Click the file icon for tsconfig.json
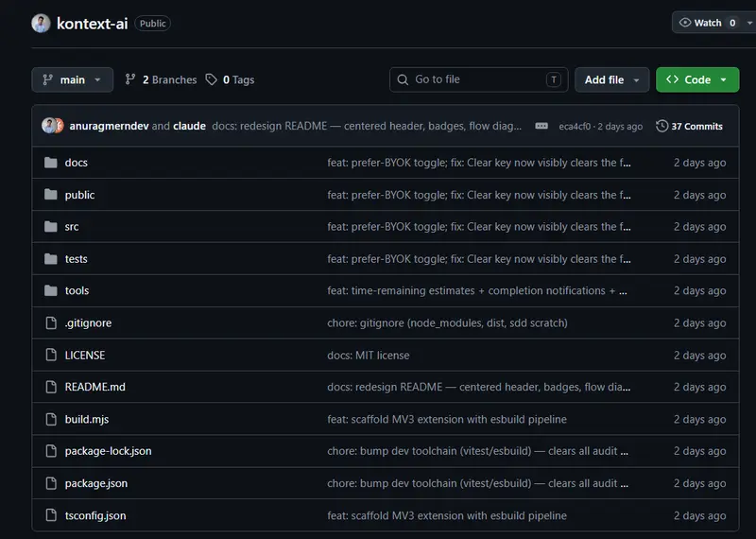 pyautogui.click(x=51, y=515)
